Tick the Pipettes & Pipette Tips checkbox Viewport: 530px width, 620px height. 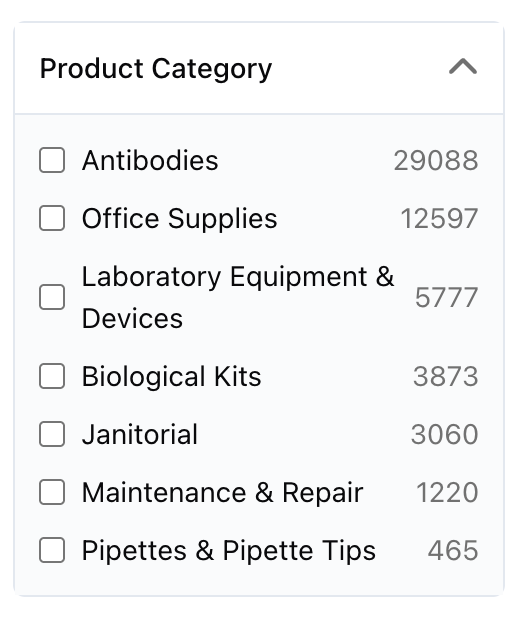(52, 550)
